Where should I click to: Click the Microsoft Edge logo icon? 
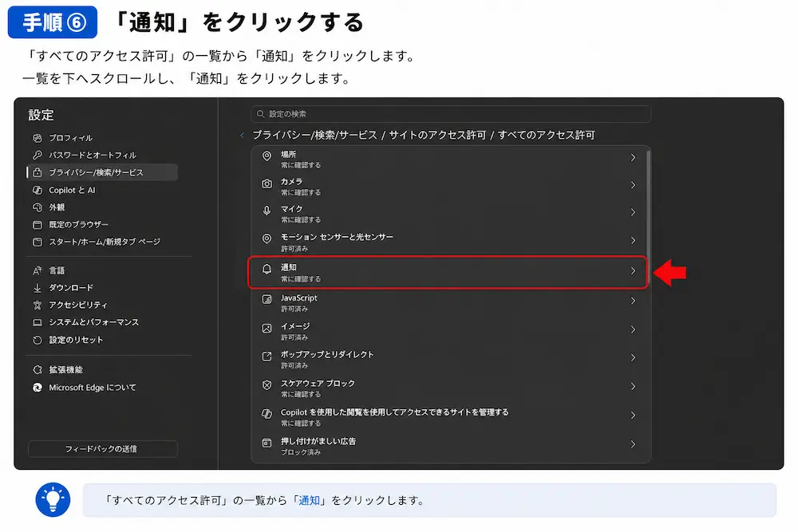pyautogui.click(x=38, y=388)
